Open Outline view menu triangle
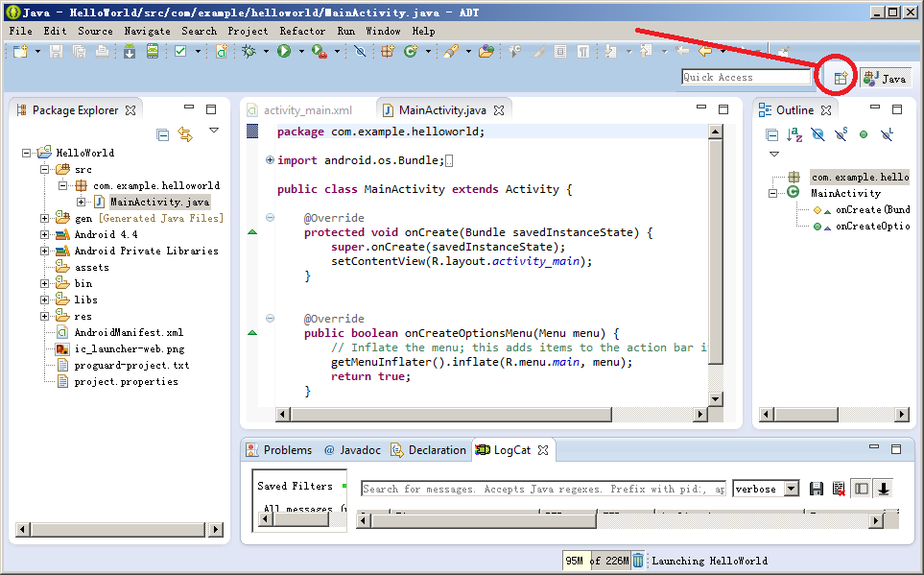 point(774,154)
